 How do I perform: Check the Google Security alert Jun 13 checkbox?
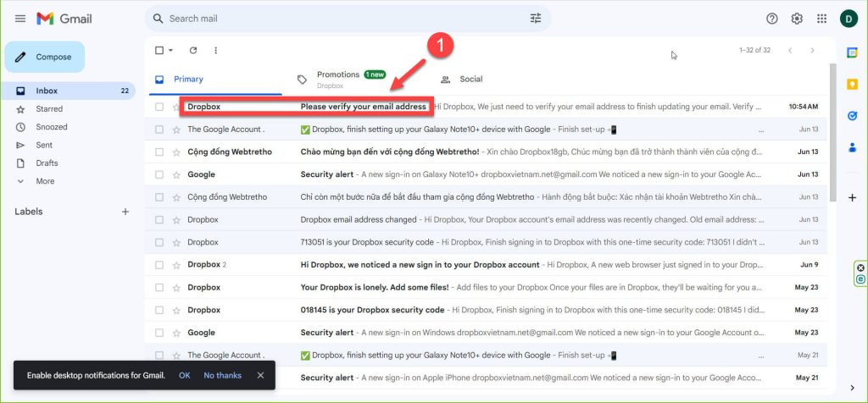click(x=159, y=174)
